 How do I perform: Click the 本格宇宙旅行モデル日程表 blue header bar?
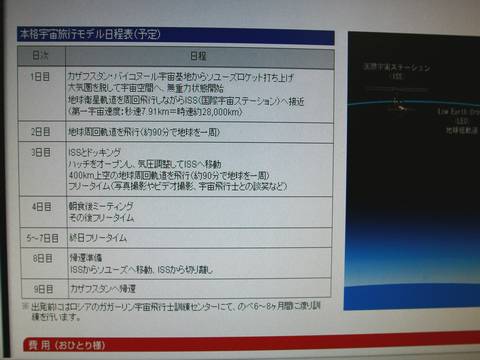176,36
